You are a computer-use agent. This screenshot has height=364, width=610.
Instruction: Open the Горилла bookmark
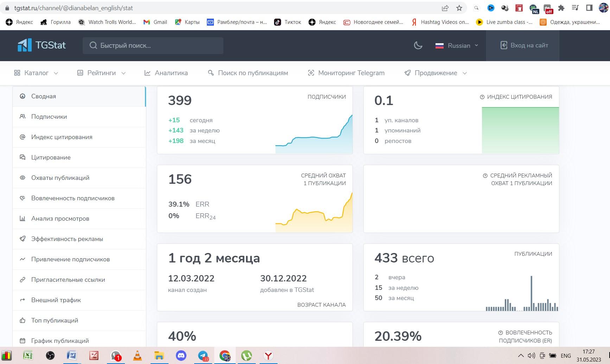tap(55, 22)
